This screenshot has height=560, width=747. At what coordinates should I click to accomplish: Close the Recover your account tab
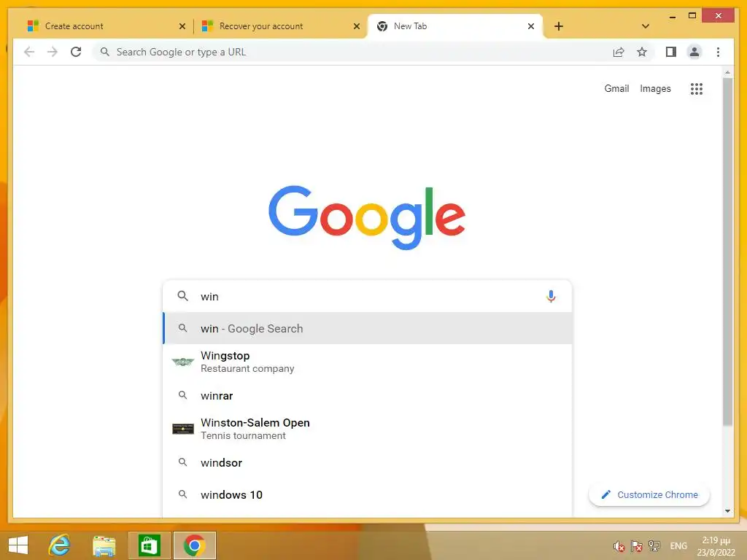[x=356, y=26]
